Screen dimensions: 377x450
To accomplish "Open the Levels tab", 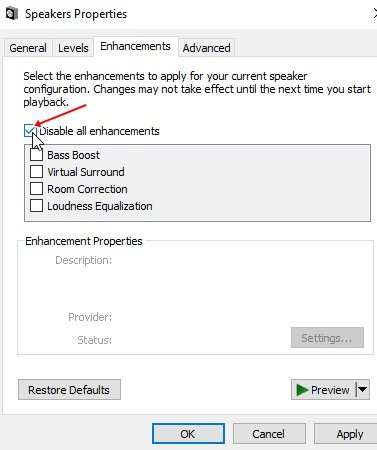I will (x=73, y=48).
